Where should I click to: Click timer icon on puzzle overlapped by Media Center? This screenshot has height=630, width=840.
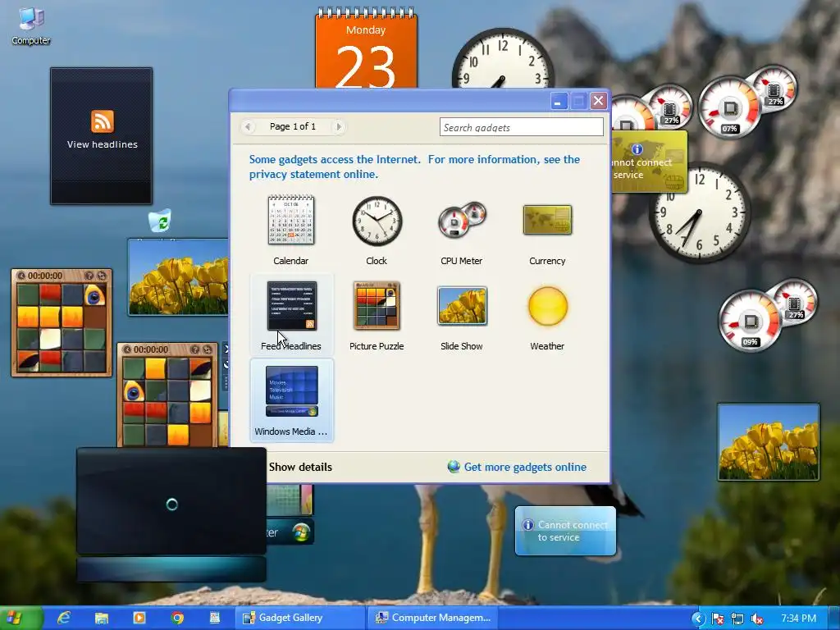coord(127,349)
